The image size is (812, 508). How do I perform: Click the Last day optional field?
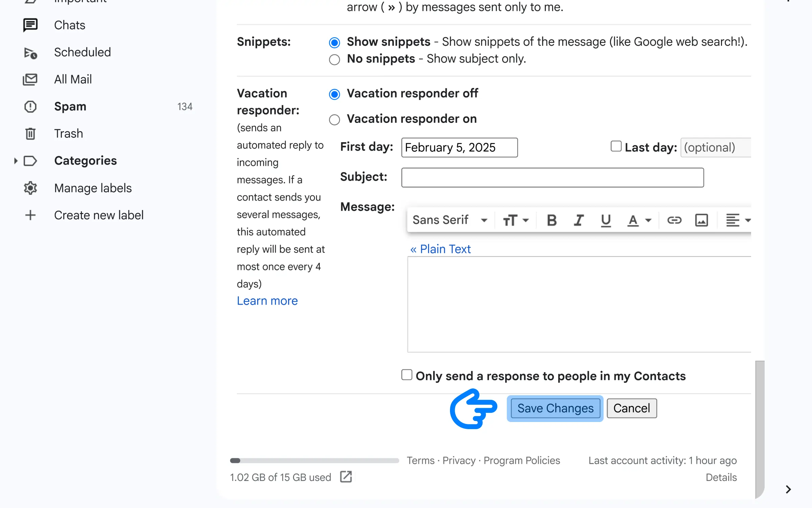(x=716, y=147)
